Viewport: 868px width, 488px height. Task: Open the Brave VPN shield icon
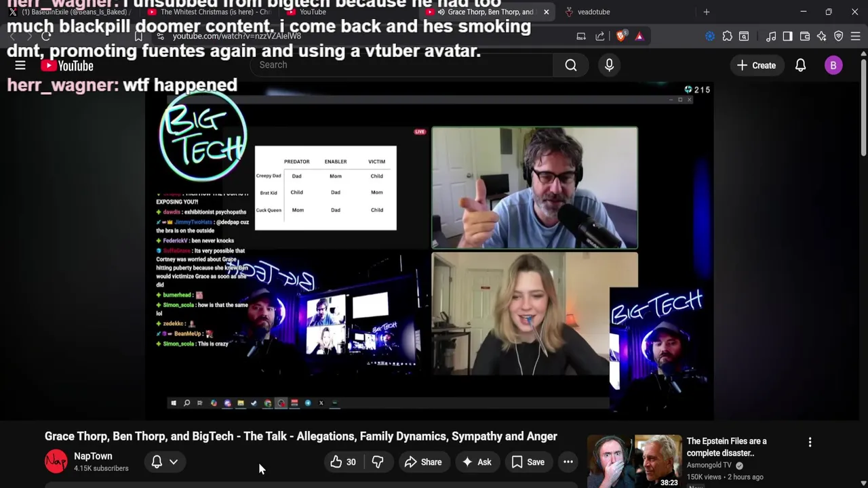839,36
